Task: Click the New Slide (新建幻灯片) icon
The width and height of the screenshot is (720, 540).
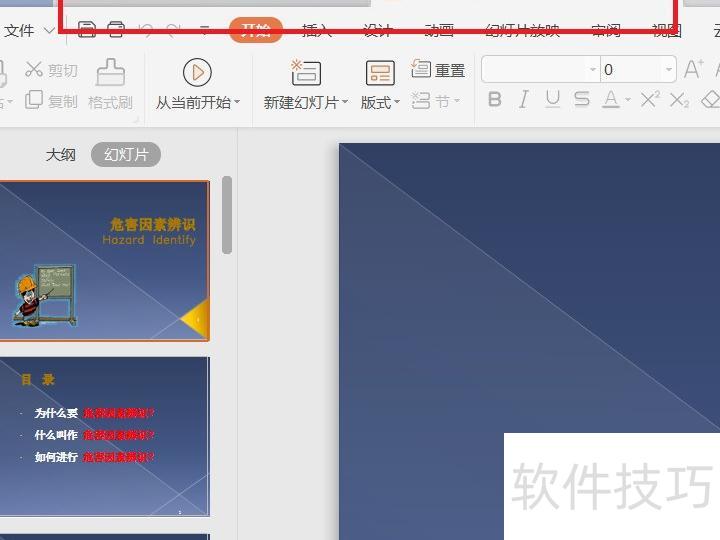Action: coord(306,73)
